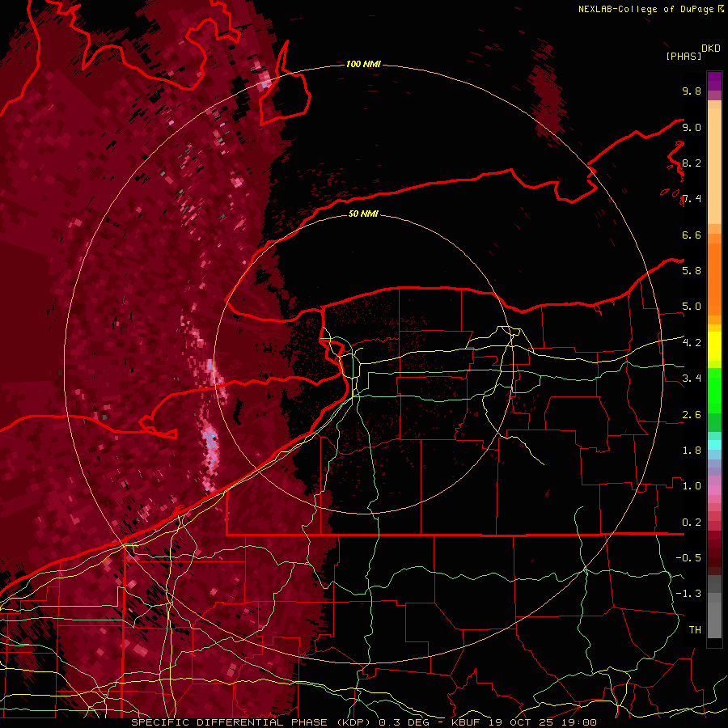Click the 4.2 value on the scale
This screenshot has width=728, height=728.
point(692,343)
